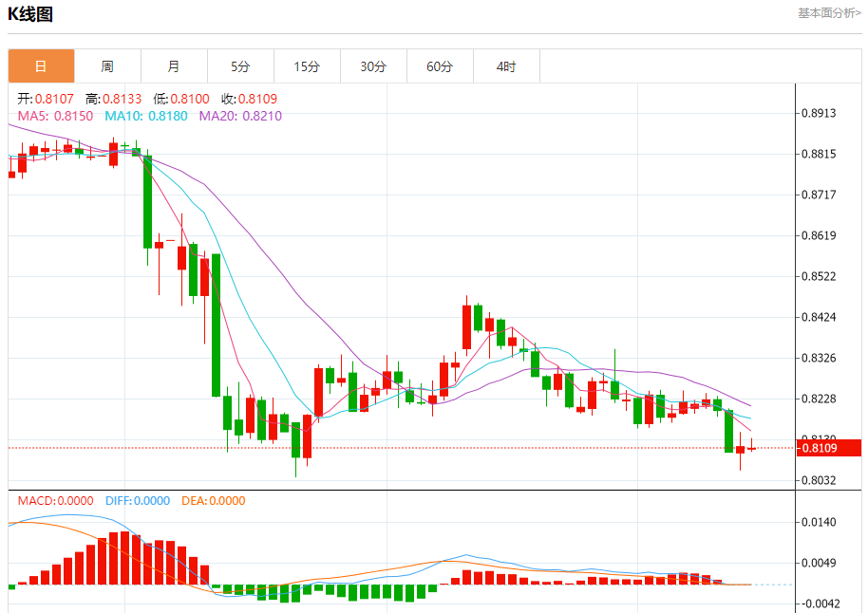
Task: Click the MA5: 0.8150 label
Action: (55, 116)
